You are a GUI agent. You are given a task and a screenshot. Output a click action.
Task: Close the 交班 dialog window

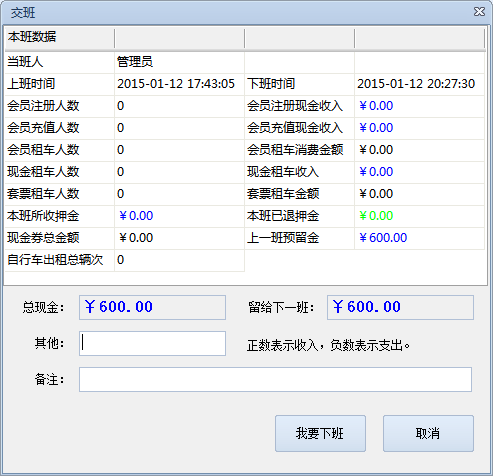point(479,12)
